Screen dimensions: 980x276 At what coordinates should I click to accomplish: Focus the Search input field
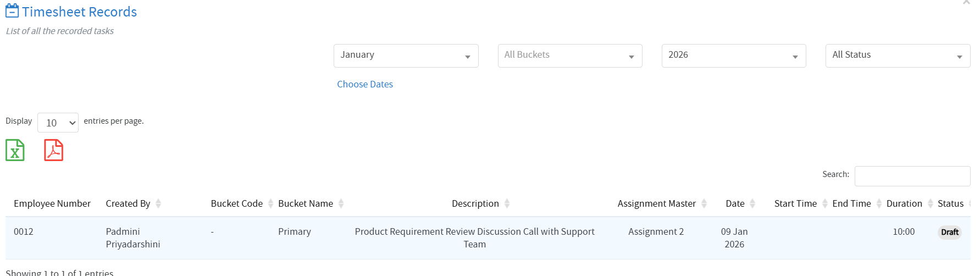[x=912, y=176]
